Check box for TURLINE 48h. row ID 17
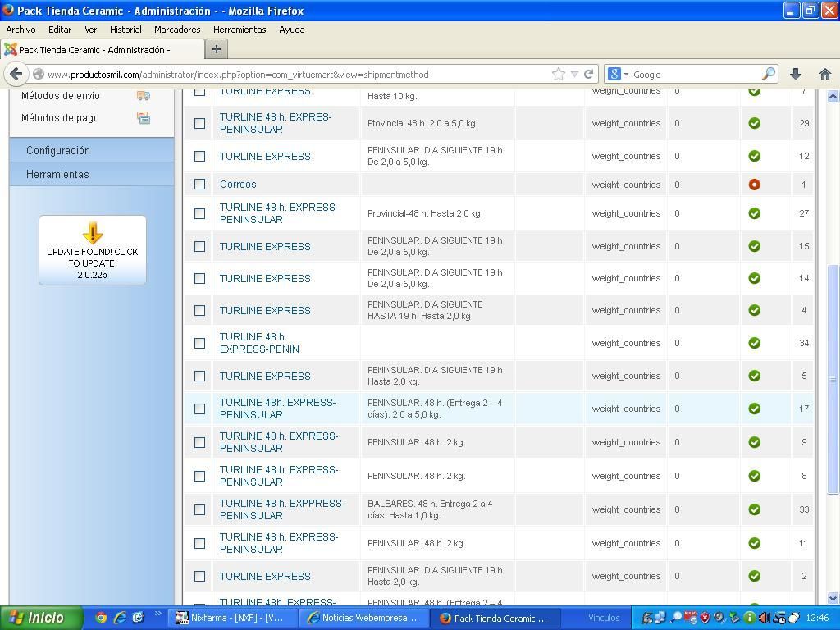The width and height of the screenshot is (840, 630). coord(200,409)
